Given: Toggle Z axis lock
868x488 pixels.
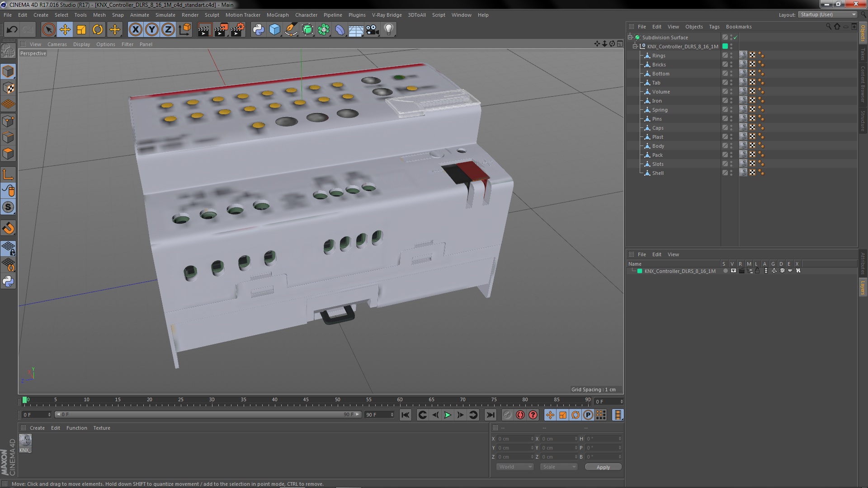Looking at the screenshot, I should [168, 30].
